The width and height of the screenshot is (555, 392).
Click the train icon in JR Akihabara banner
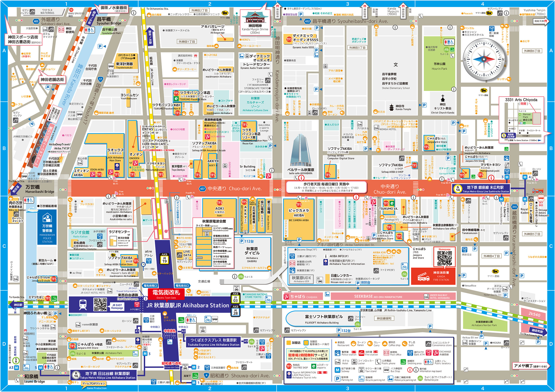click(x=83, y=305)
